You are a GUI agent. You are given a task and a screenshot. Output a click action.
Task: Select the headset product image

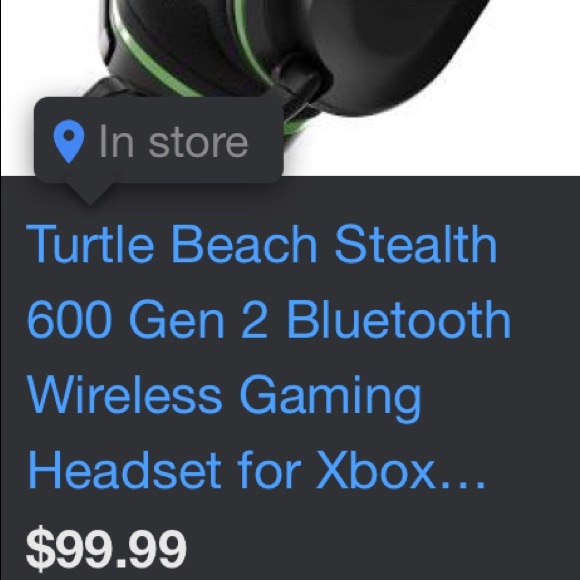tap(290, 88)
